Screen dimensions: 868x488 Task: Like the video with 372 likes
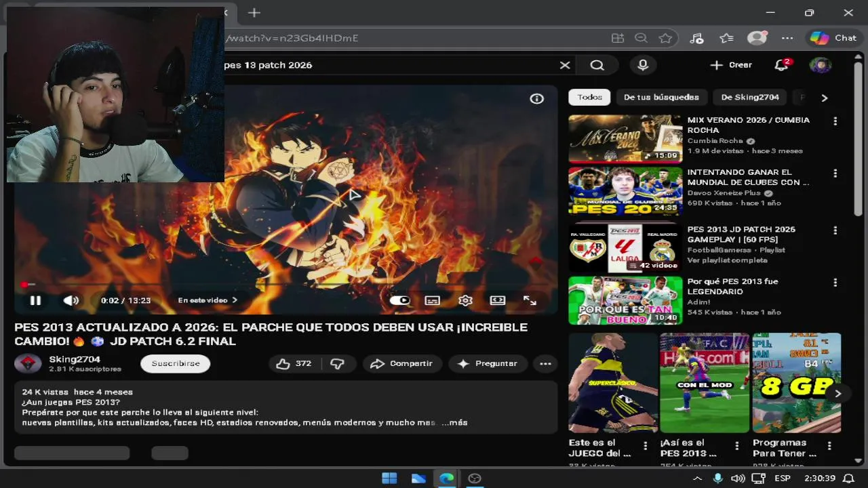294,364
